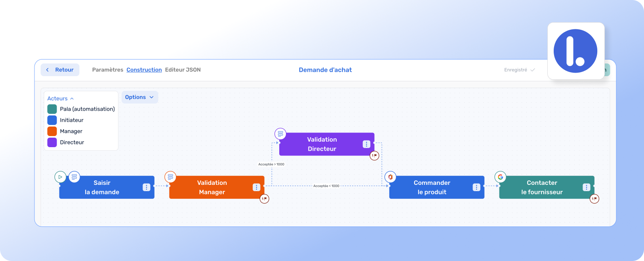Click the orange Manager color swatch
644x261 pixels.
pos(52,131)
